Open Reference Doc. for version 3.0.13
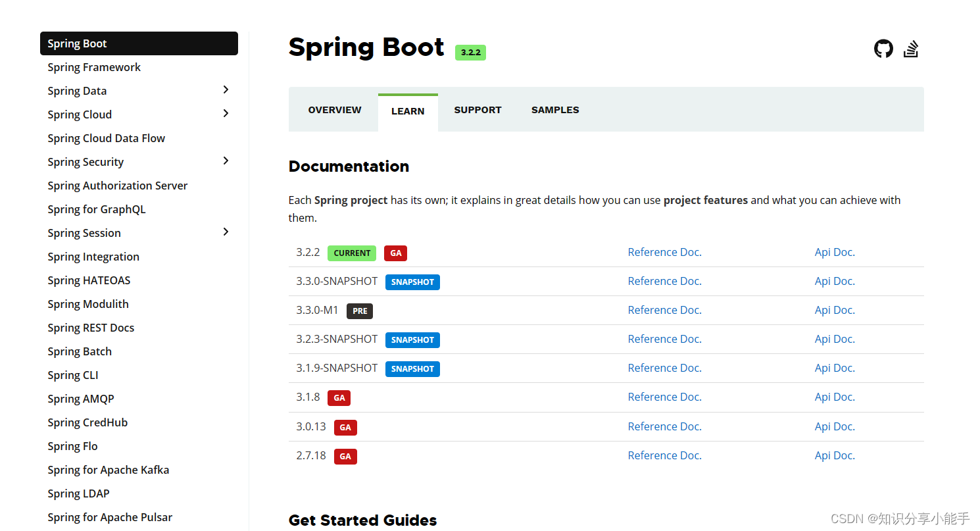980x531 pixels. pos(664,426)
